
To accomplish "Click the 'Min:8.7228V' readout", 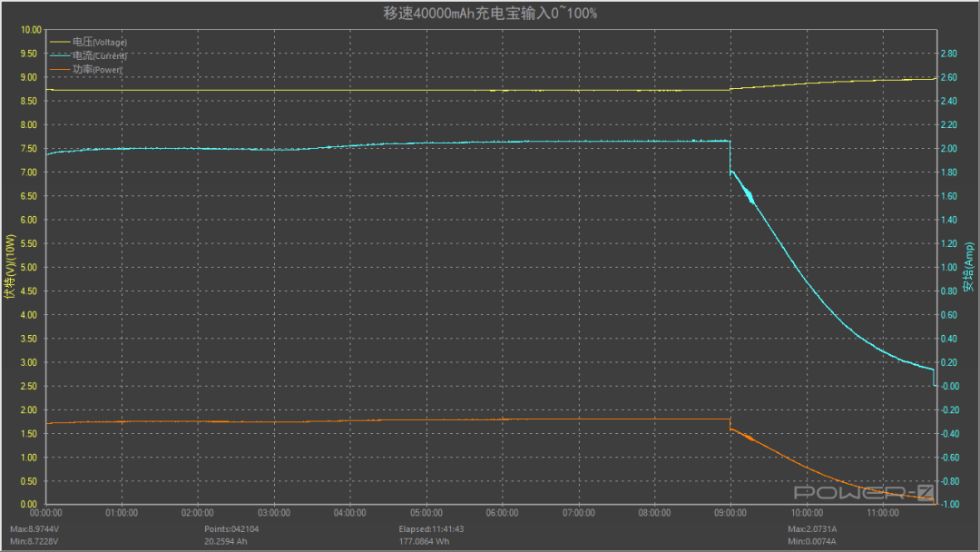I will (x=34, y=541).
